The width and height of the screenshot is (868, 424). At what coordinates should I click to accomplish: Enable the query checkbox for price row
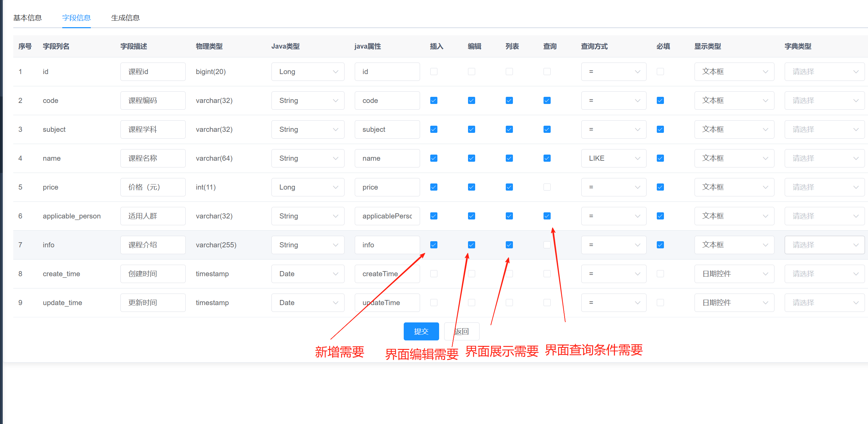[547, 187]
